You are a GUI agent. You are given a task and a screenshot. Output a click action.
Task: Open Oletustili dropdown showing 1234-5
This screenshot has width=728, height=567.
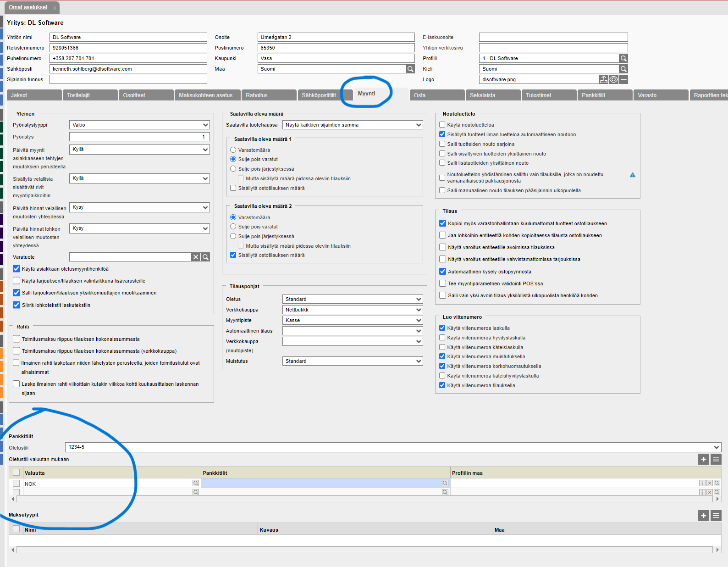(393, 447)
